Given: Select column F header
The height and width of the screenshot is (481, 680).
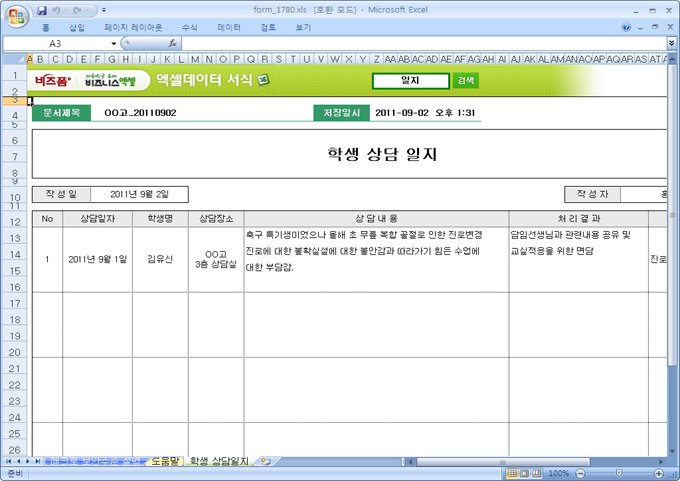Looking at the screenshot, I should pos(97,59).
